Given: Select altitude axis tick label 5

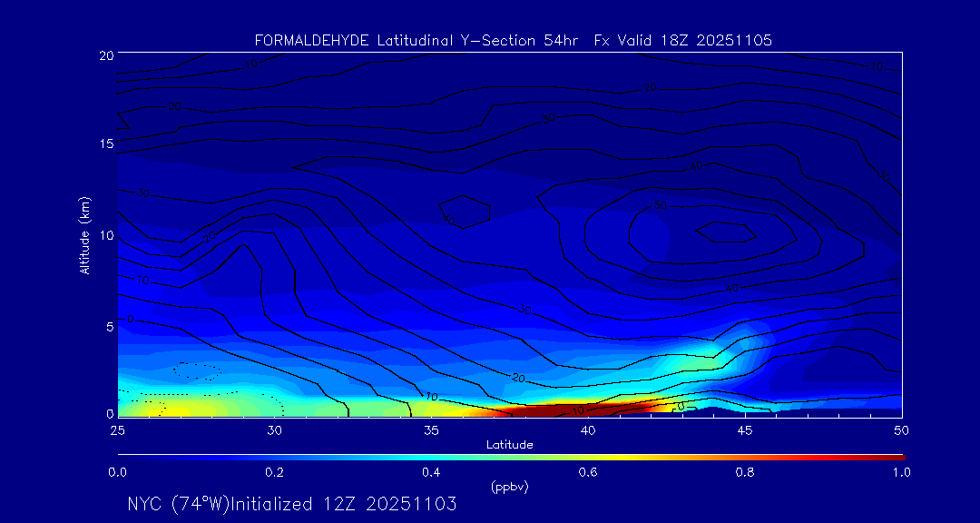Looking at the screenshot, I should [108, 326].
